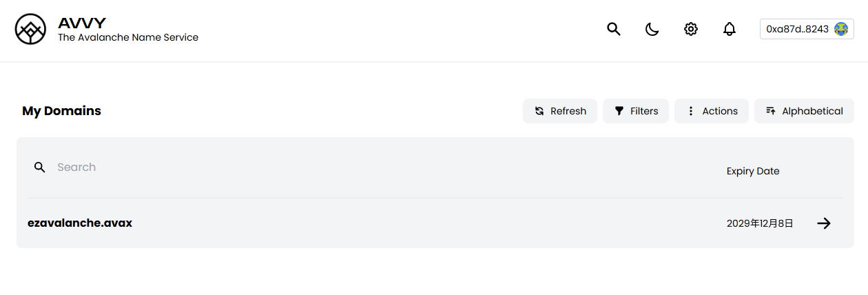This screenshot has width=868, height=295.
Task: Refresh the My Domains list
Action: point(560,111)
